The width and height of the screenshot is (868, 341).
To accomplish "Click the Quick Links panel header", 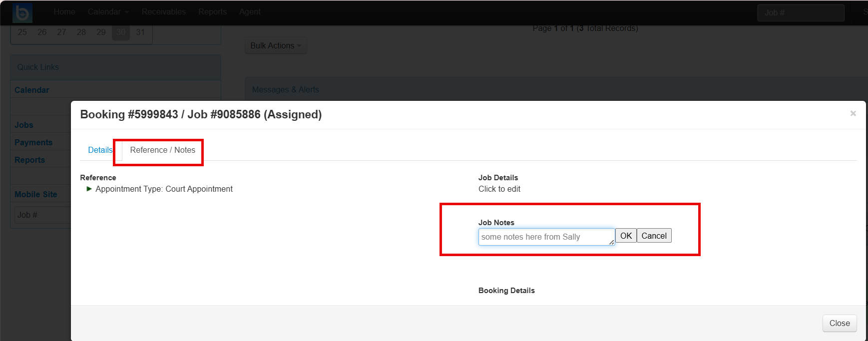I will (116, 67).
